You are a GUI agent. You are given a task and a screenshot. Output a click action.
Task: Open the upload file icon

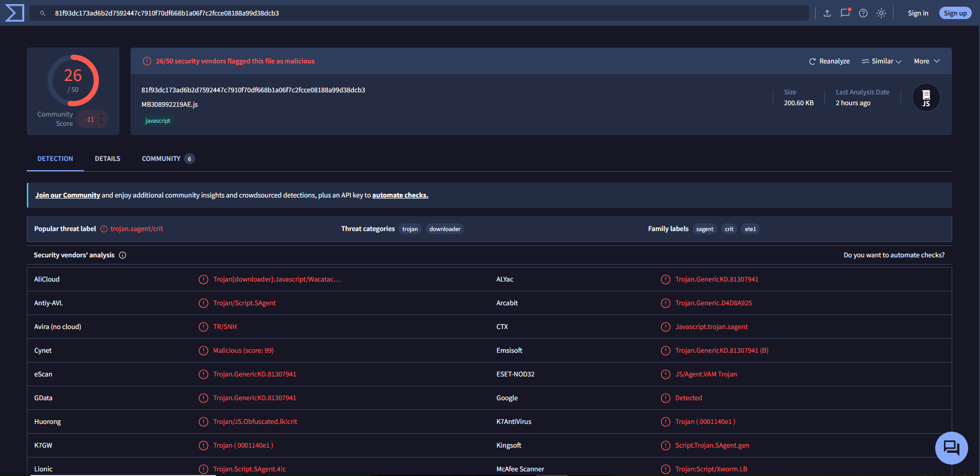click(x=827, y=13)
